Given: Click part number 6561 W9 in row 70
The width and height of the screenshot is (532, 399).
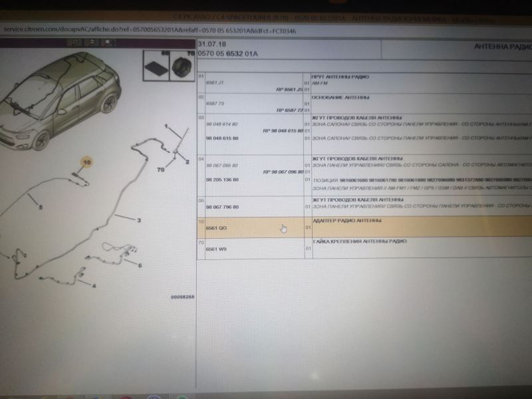Looking at the screenshot, I should [x=217, y=249].
